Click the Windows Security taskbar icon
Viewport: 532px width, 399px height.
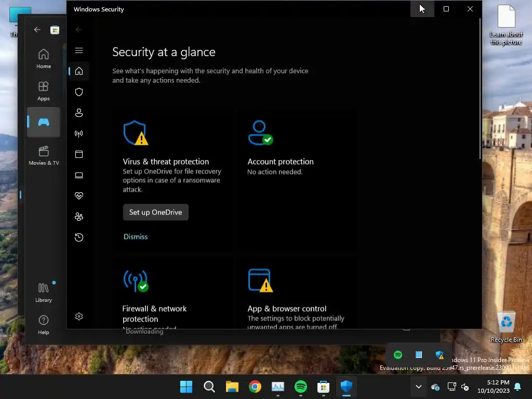tap(347, 387)
